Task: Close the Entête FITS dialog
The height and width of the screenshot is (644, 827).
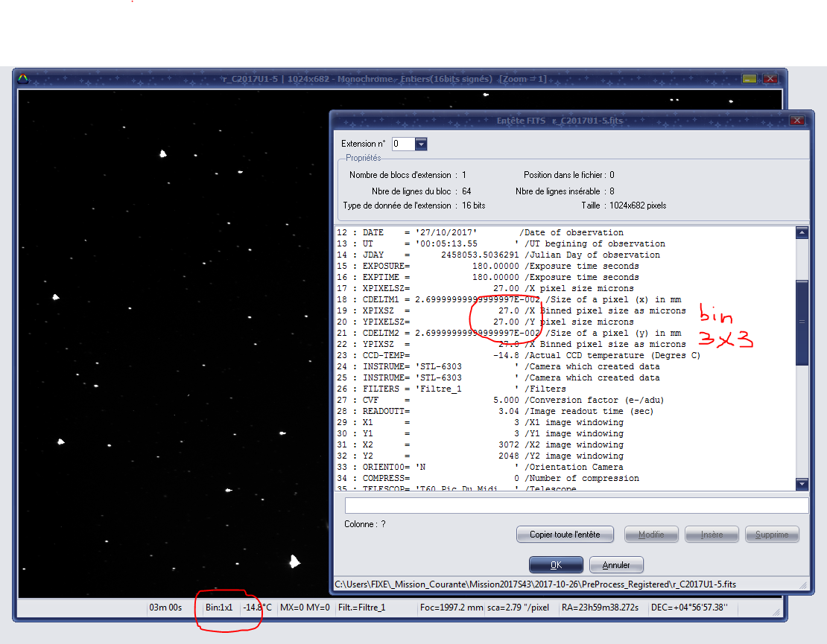Action: (x=797, y=120)
